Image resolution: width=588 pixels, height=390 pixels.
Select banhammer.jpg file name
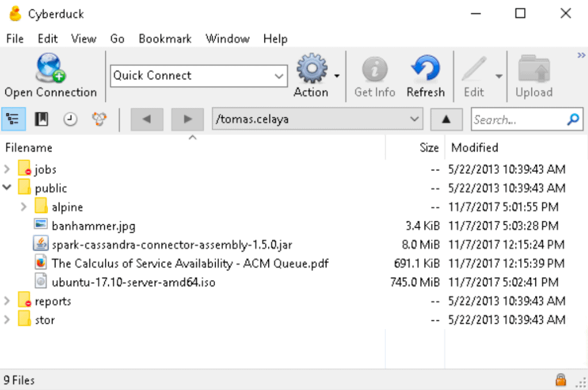pyautogui.click(x=94, y=226)
